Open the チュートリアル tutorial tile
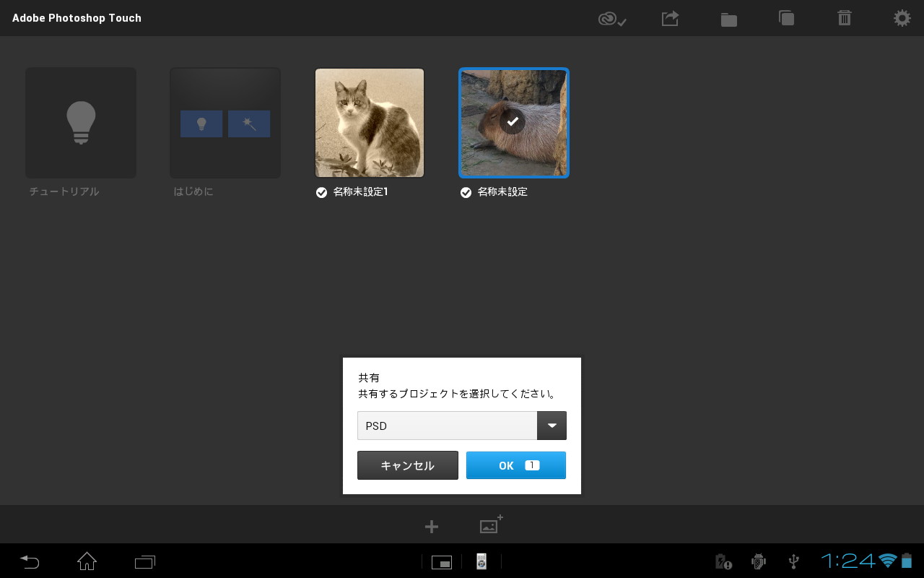 80,122
